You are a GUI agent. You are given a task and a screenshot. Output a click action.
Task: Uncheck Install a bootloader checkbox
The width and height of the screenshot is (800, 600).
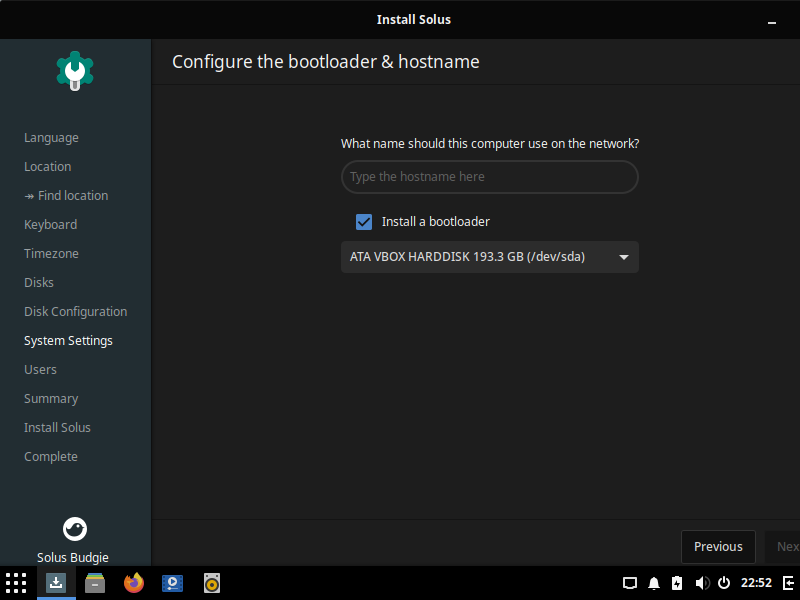coord(364,222)
